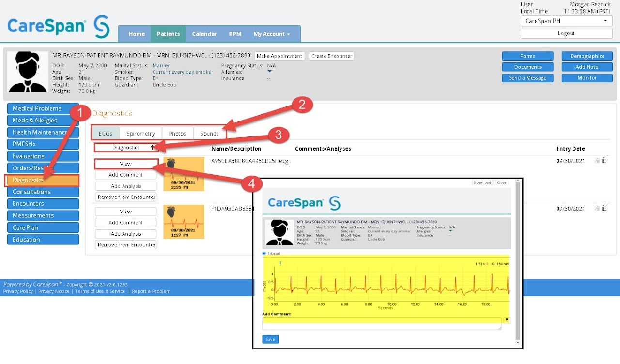View the F1DA93CAB8384 recording
This screenshot has height=364, width=620.
(126, 212)
